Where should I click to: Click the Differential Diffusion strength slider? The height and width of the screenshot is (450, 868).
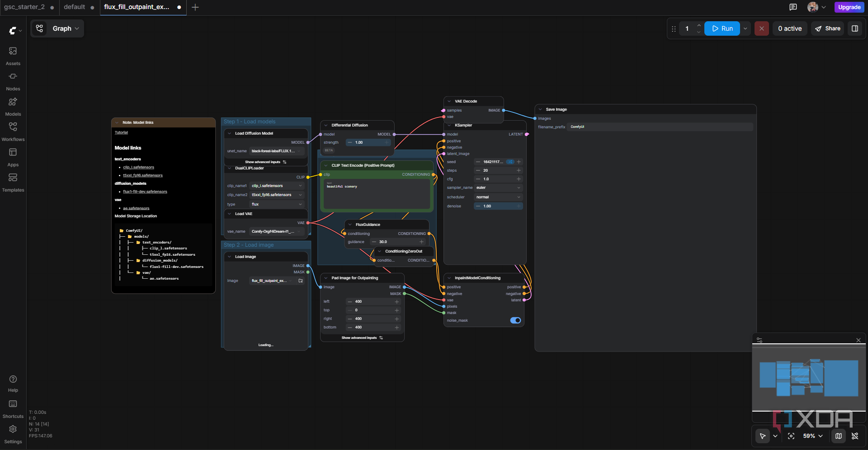pyautogui.click(x=368, y=142)
